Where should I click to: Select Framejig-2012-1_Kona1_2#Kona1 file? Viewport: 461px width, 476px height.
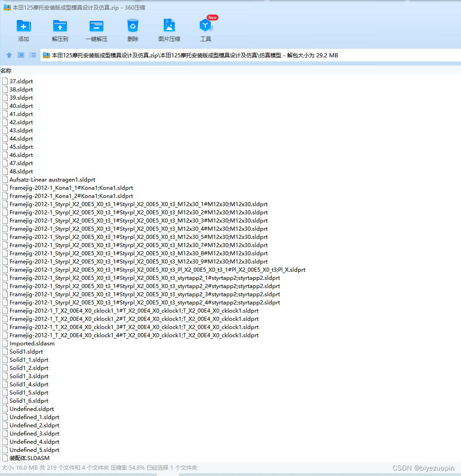tap(71, 196)
